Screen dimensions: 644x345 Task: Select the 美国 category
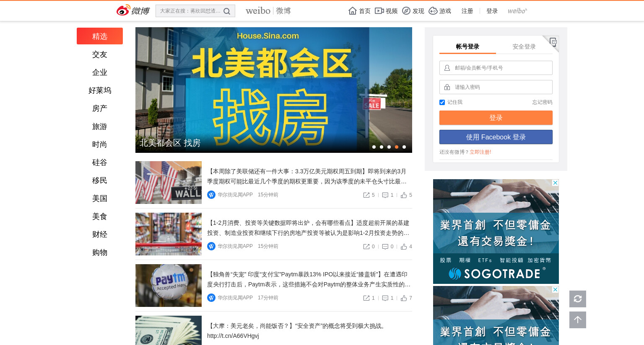click(x=100, y=198)
